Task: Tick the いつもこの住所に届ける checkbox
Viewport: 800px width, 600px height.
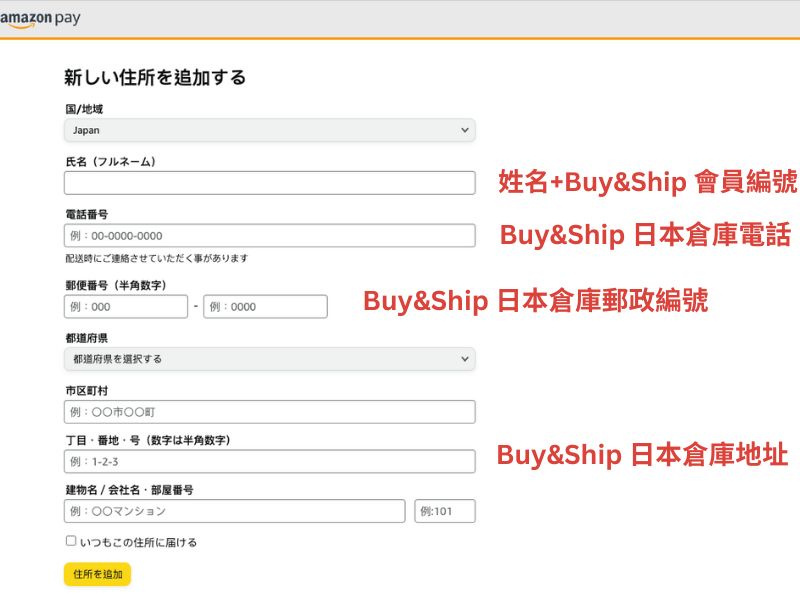Action: click(x=71, y=541)
